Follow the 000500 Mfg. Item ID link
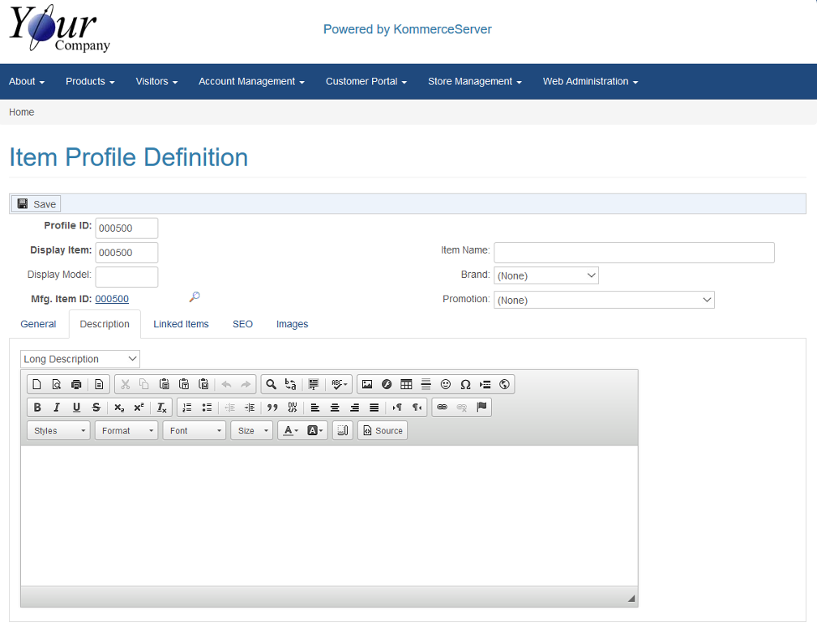 click(x=112, y=299)
